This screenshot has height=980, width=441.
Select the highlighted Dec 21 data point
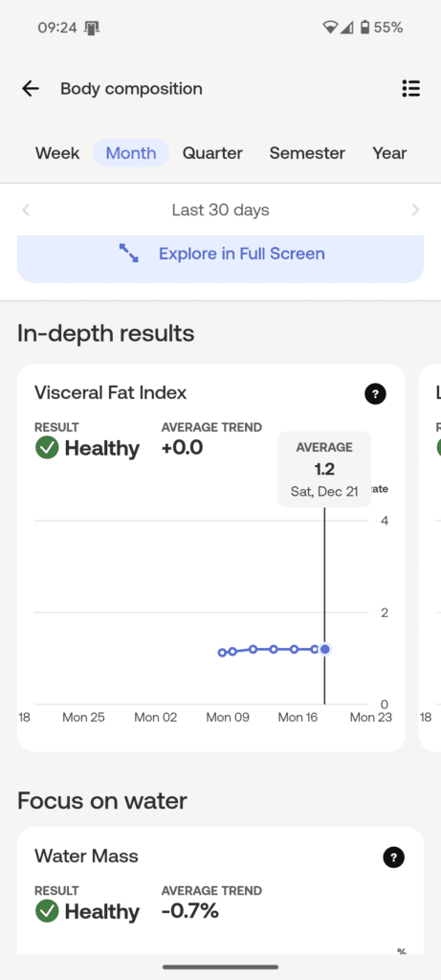[325, 650]
